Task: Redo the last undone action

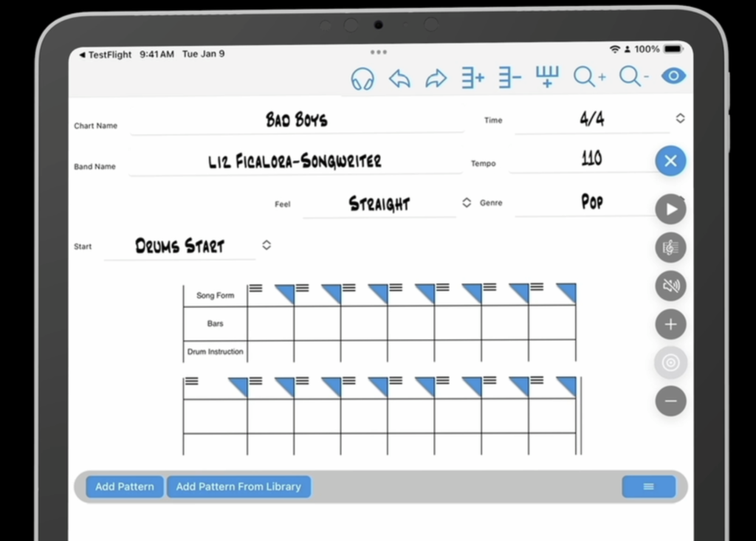Action: (436, 78)
